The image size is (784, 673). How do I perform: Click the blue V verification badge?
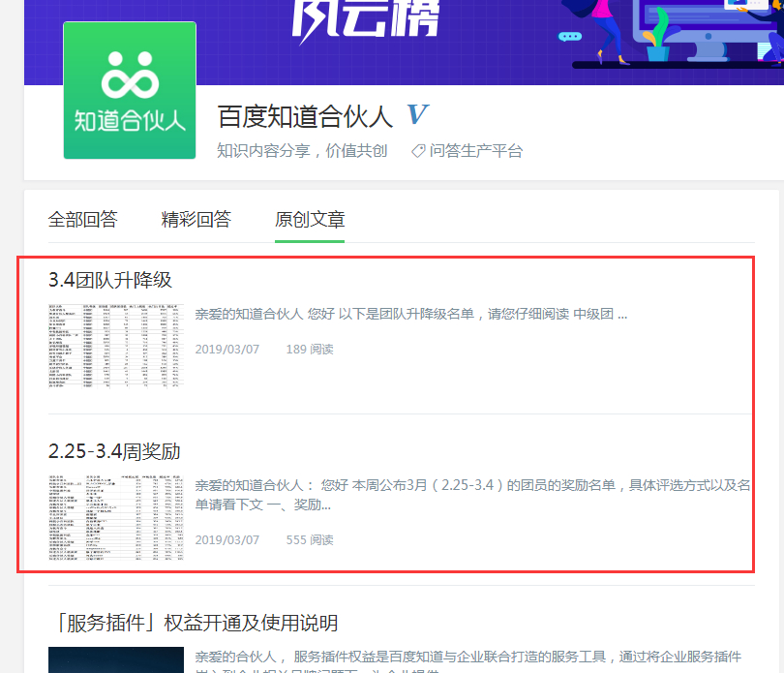(x=417, y=114)
